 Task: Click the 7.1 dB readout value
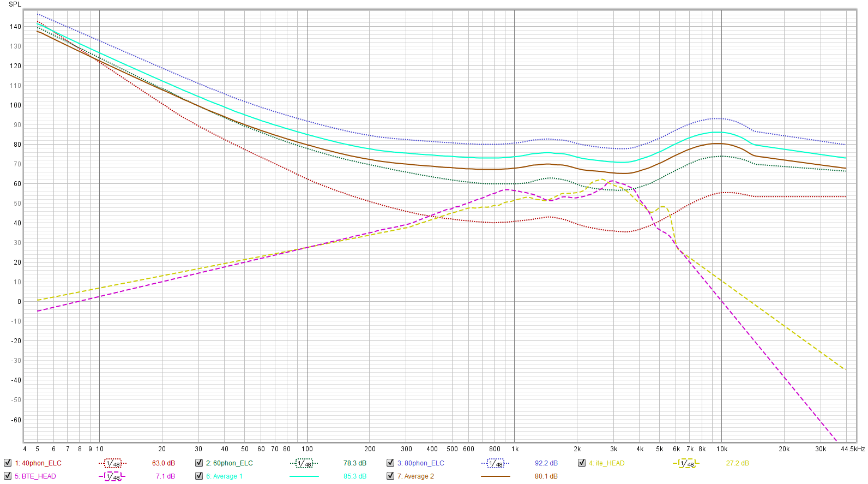[x=165, y=476]
